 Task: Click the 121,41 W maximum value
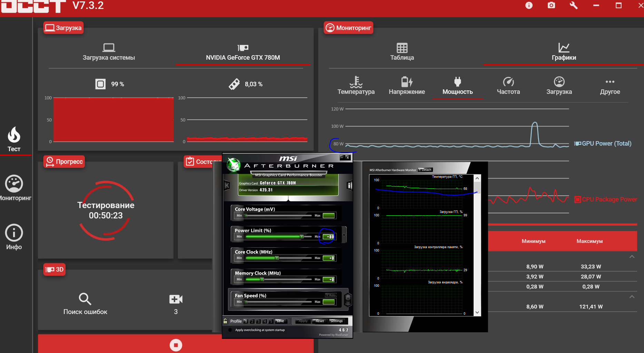(x=591, y=306)
